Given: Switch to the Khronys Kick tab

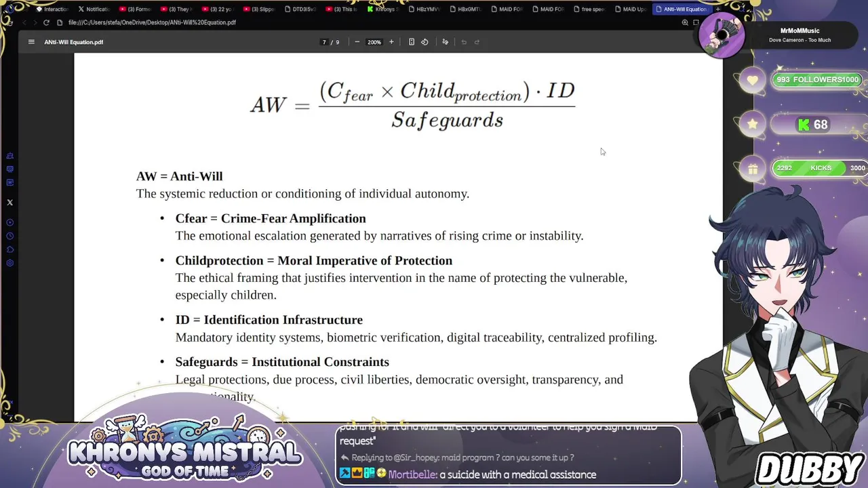Looking at the screenshot, I should [x=382, y=9].
